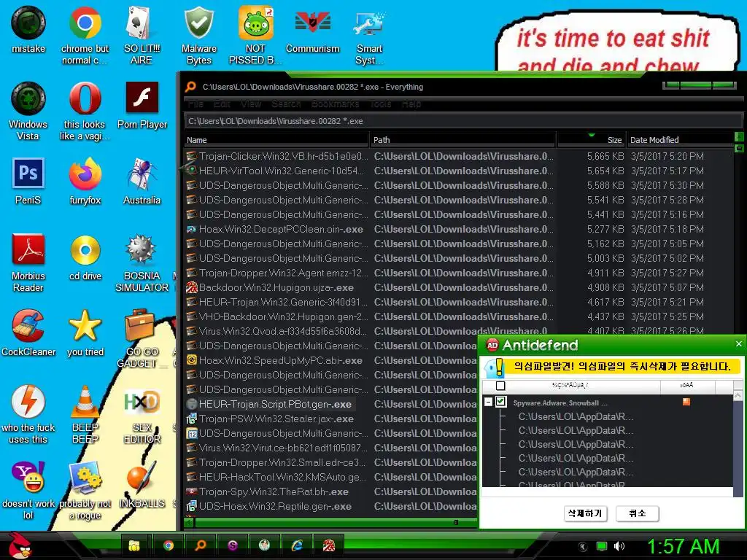
Task: Open the Yahoo 'doesn't work lol' icon
Action: [x=28, y=490]
